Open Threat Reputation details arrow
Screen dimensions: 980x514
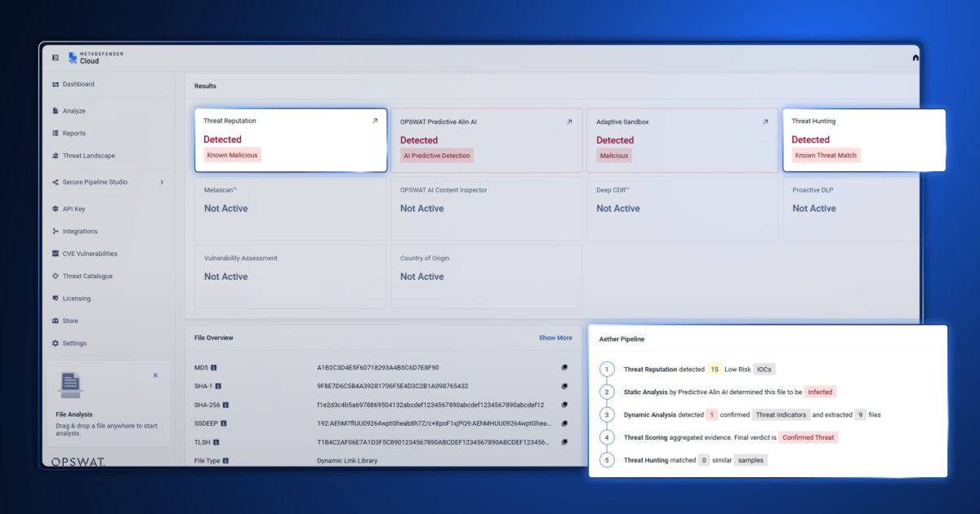(375, 121)
